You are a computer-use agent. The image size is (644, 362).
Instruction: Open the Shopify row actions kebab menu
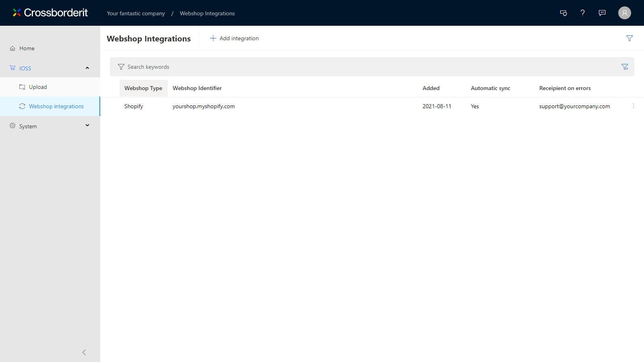[x=634, y=106]
